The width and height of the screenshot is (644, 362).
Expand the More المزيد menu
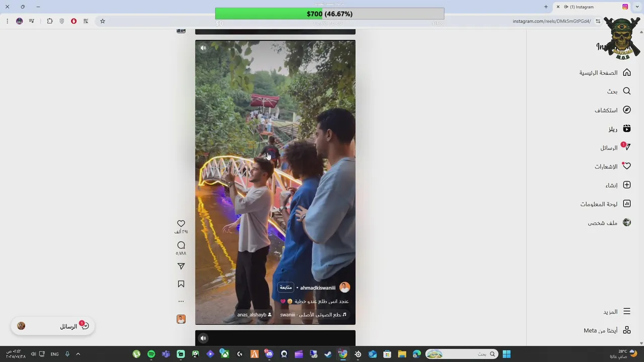[x=617, y=312]
